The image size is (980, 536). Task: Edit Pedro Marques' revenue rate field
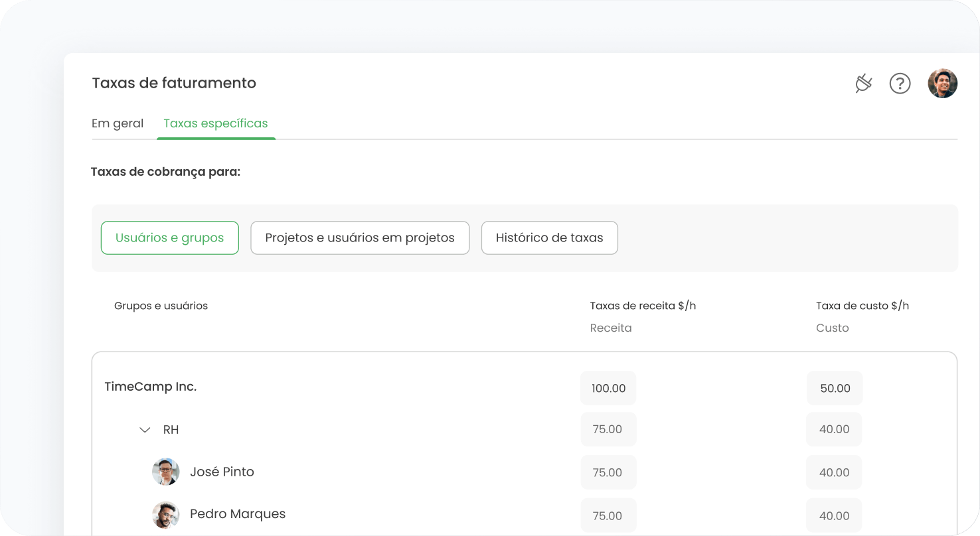(608, 515)
